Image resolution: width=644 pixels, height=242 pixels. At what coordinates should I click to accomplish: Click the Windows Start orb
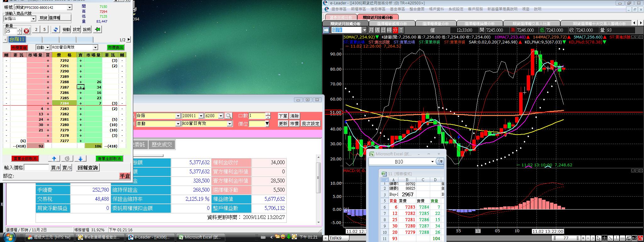[x=9, y=237]
